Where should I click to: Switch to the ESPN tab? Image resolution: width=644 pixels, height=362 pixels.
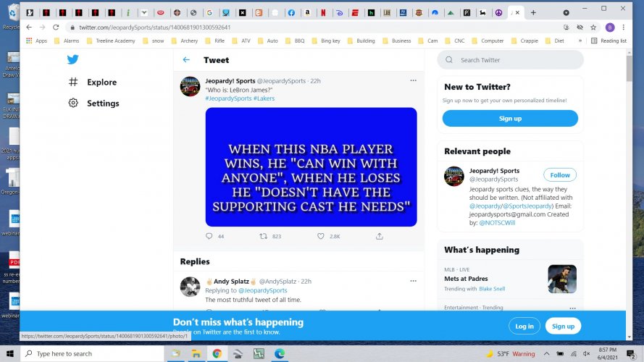[x=355, y=13]
